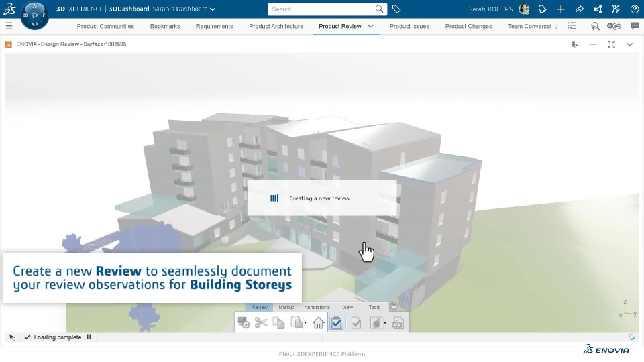Viewport: 644px width, 362px height.
Task: Open the Product Review tab dropdown arrow
Action: pyautogui.click(x=370, y=26)
